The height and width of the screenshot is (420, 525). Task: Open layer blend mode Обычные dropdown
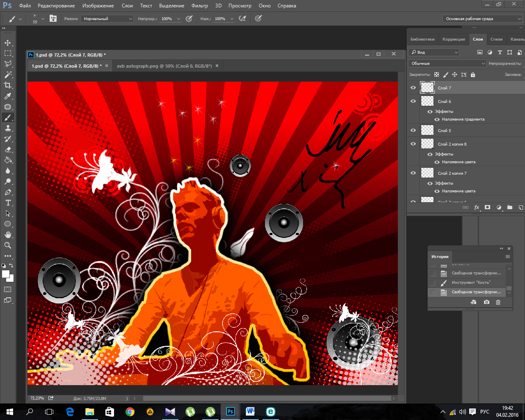447,63
